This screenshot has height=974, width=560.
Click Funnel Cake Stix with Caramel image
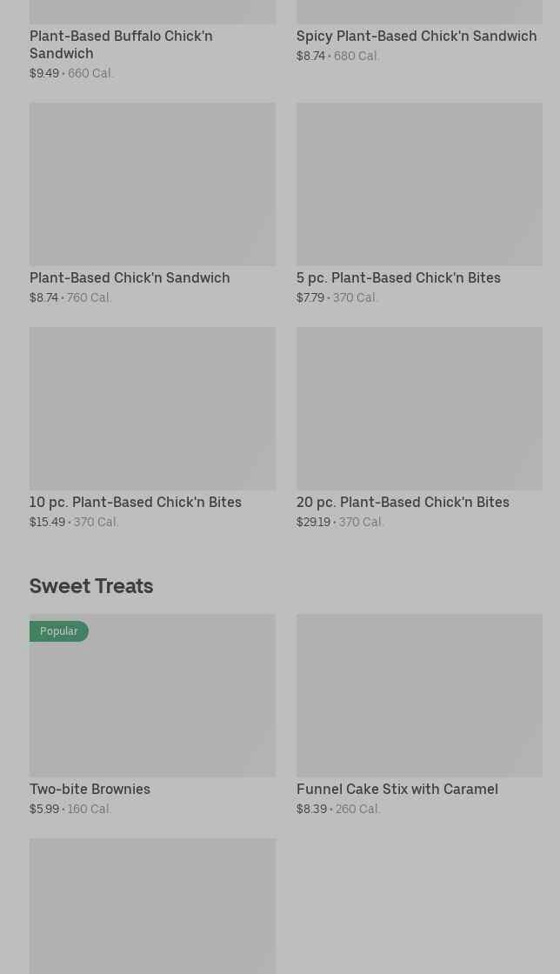point(419,695)
